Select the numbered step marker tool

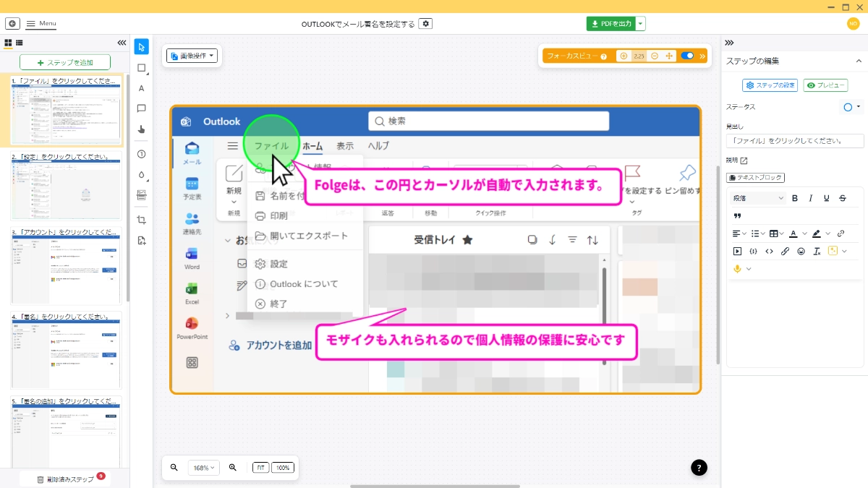click(142, 154)
